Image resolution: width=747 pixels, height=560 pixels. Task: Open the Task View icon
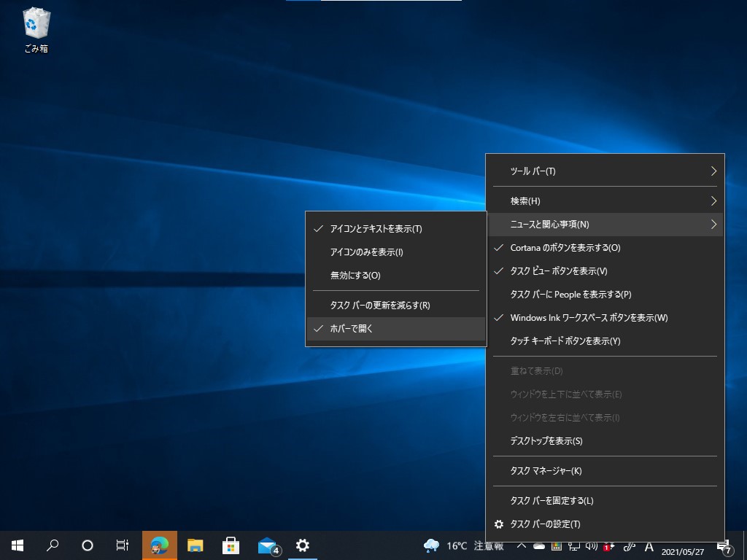[123, 545]
